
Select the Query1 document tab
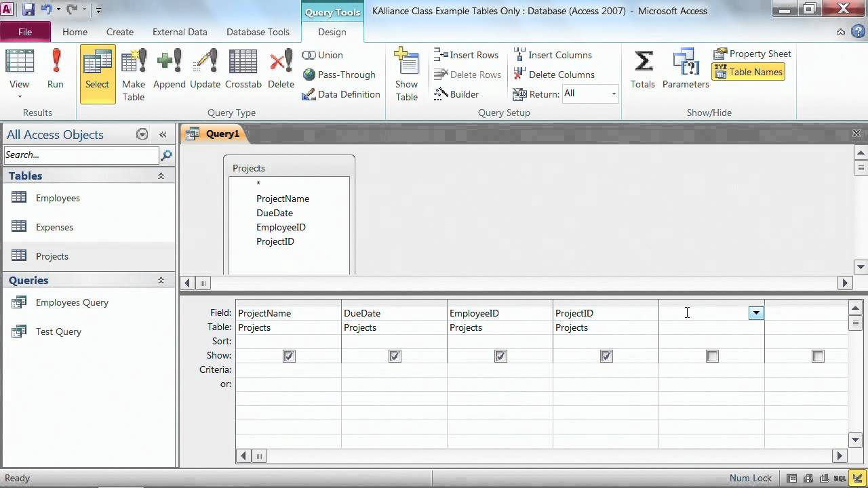pyautogui.click(x=214, y=134)
